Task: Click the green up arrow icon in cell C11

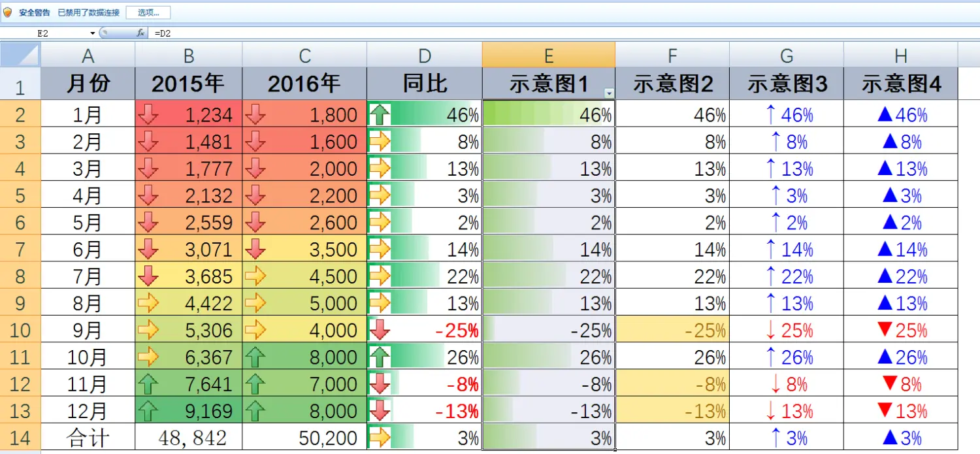Action: (x=255, y=357)
